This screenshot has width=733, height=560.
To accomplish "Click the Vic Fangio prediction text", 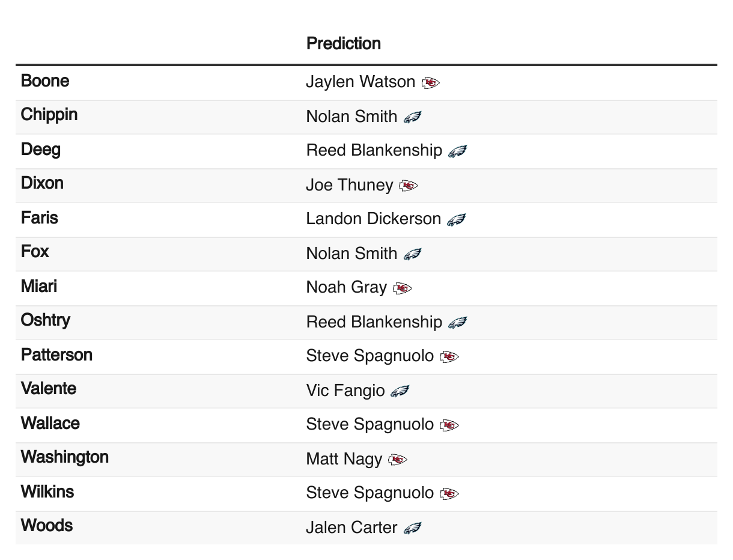I will click(345, 391).
